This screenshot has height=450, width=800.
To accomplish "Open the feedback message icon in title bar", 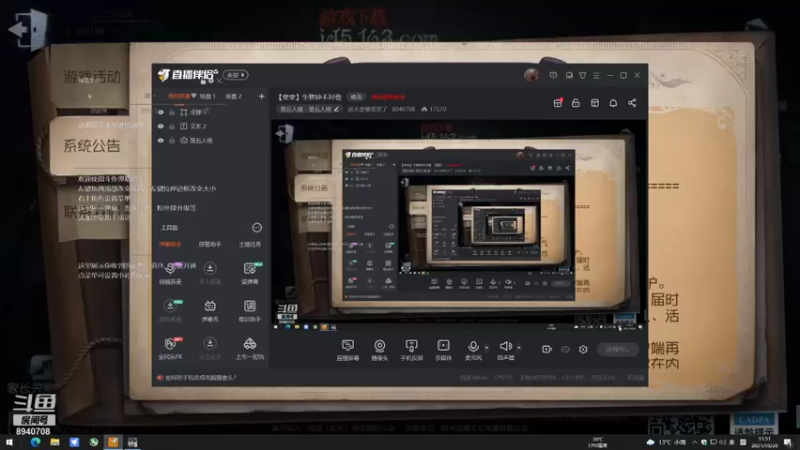I will point(553,76).
